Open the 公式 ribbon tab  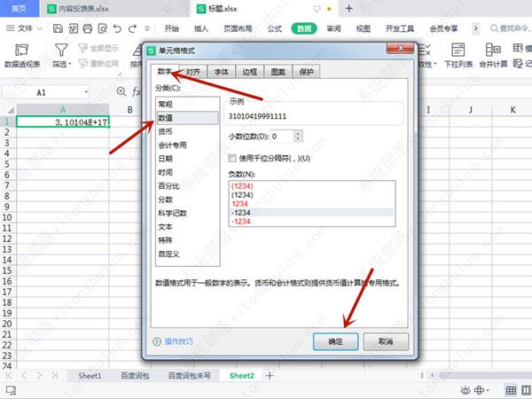click(x=274, y=29)
